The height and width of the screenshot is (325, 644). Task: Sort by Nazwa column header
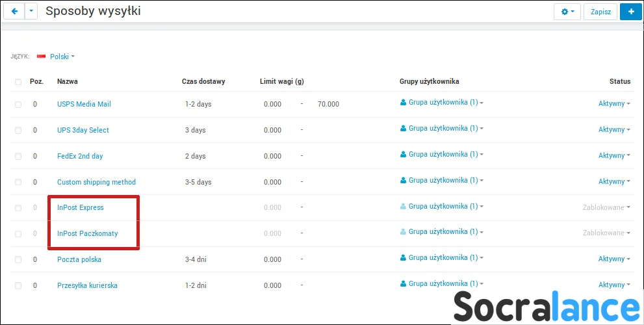pos(67,82)
